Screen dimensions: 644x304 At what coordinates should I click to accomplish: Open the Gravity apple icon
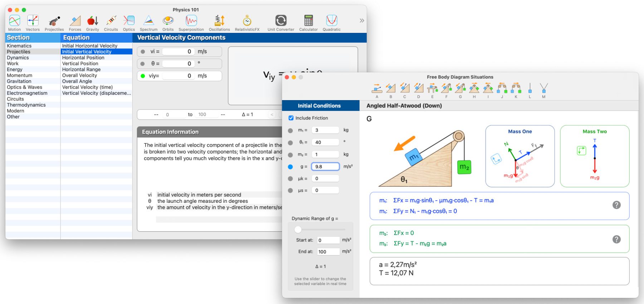click(x=92, y=23)
